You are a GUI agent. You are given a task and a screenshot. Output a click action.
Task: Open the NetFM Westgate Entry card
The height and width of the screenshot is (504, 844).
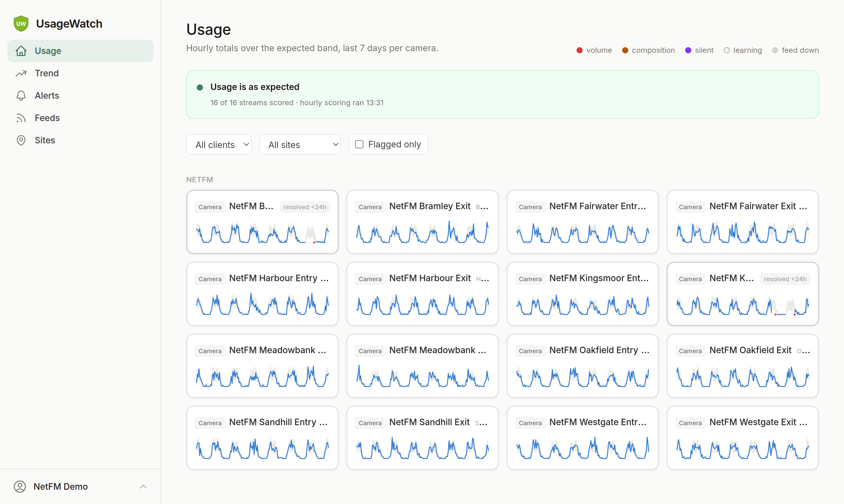[583, 438]
